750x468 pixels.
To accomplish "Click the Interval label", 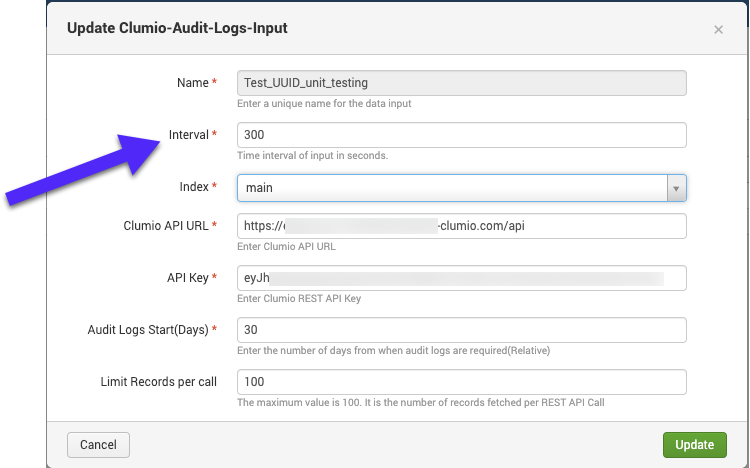I will pyautogui.click(x=188, y=135).
